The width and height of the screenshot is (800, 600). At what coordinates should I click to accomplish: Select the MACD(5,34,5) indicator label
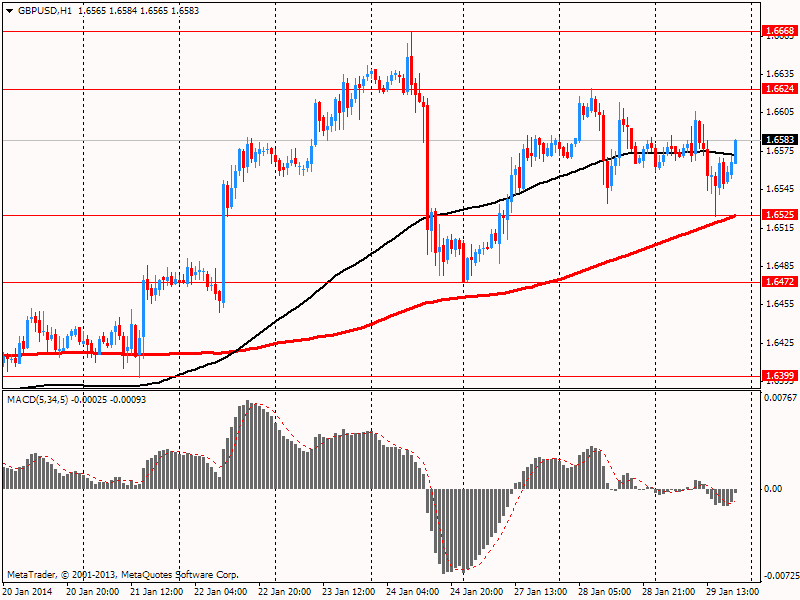(x=37, y=399)
